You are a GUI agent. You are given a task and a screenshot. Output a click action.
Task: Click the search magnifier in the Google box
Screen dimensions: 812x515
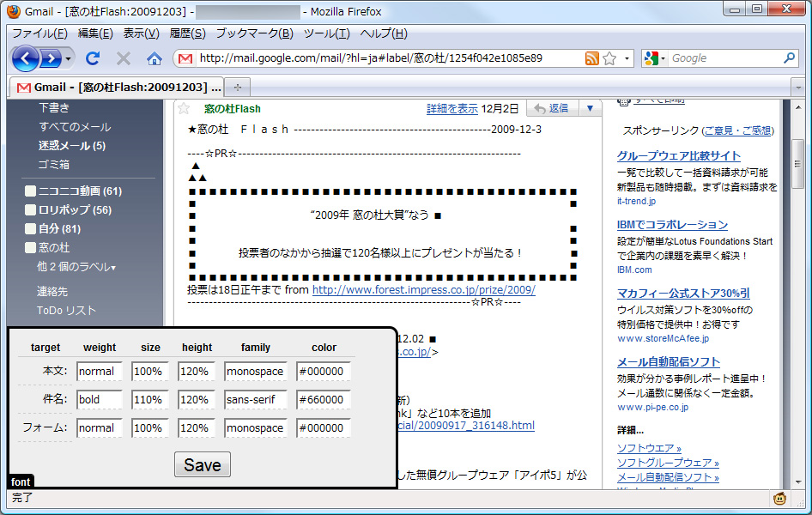point(791,59)
